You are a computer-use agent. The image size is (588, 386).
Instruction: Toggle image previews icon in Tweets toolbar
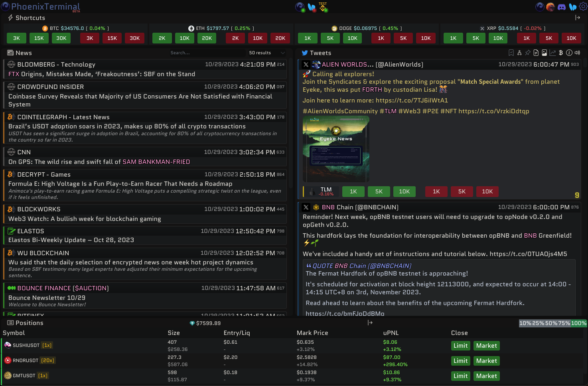(544, 53)
